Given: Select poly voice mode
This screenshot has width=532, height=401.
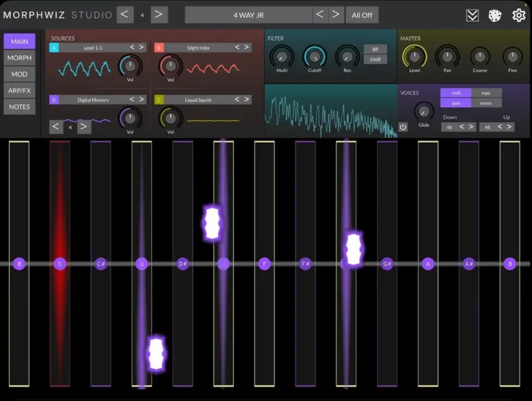Looking at the screenshot, I should (456, 103).
